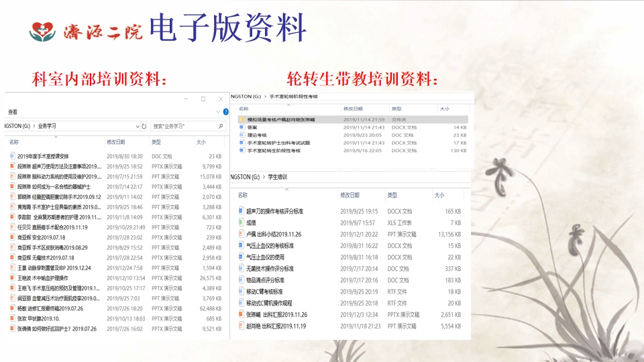Click the Word icon for 超声刀的操作考核评分标准
Image resolution: width=644 pixels, height=362 pixels.
241,211
